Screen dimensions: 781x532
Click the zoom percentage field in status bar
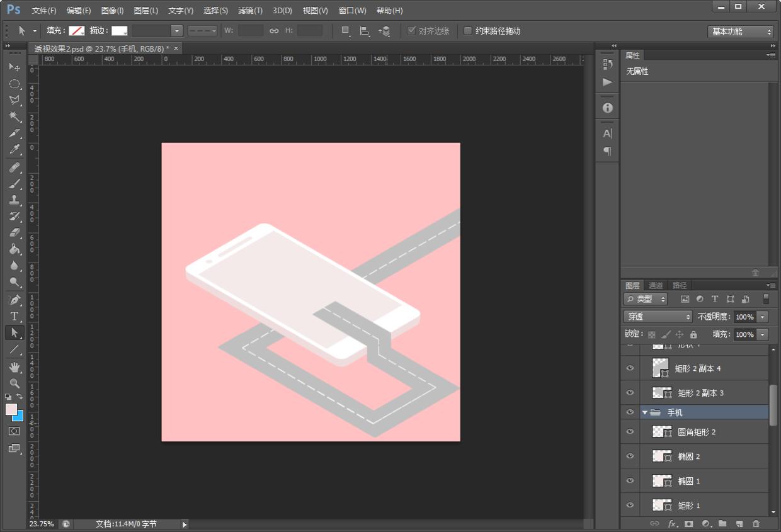pyautogui.click(x=42, y=524)
